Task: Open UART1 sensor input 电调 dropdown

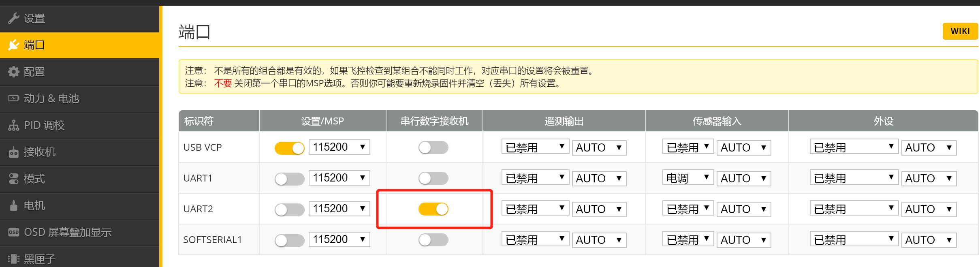Action: click(x=688, y=177)
